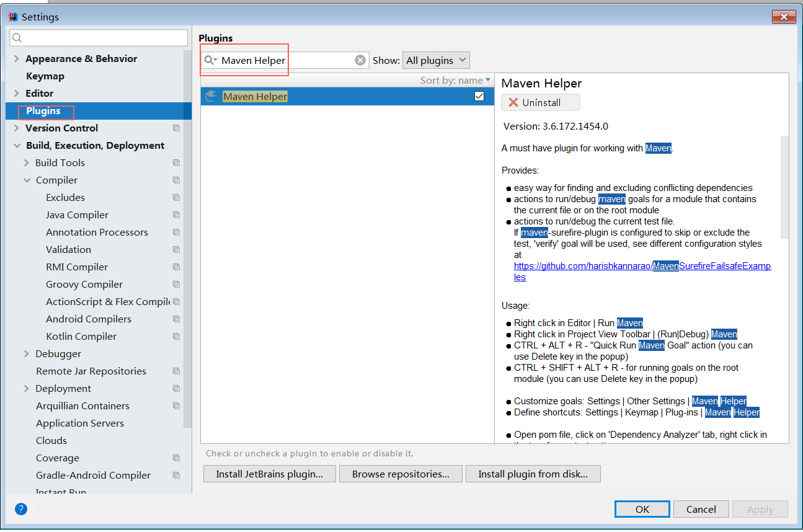This screenshot has width=803, height=532.
Task: Click the settings tree vertical scrollbar
Action: coord(188,239)
